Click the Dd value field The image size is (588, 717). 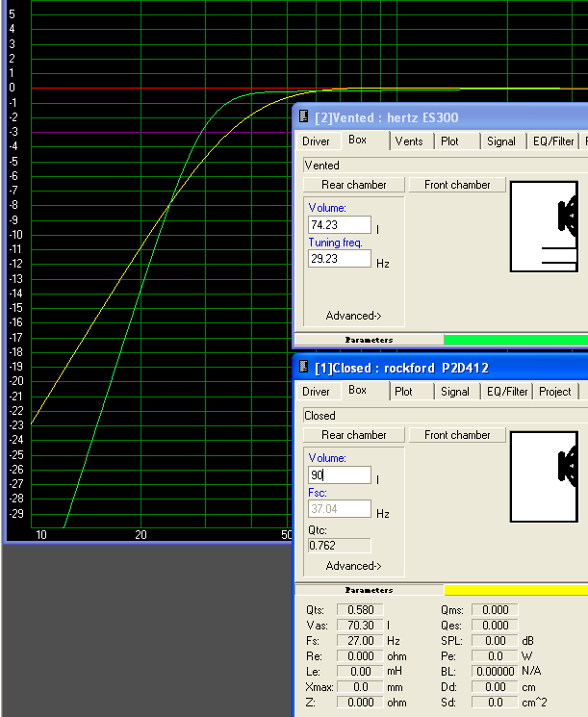tap(495, 687)
